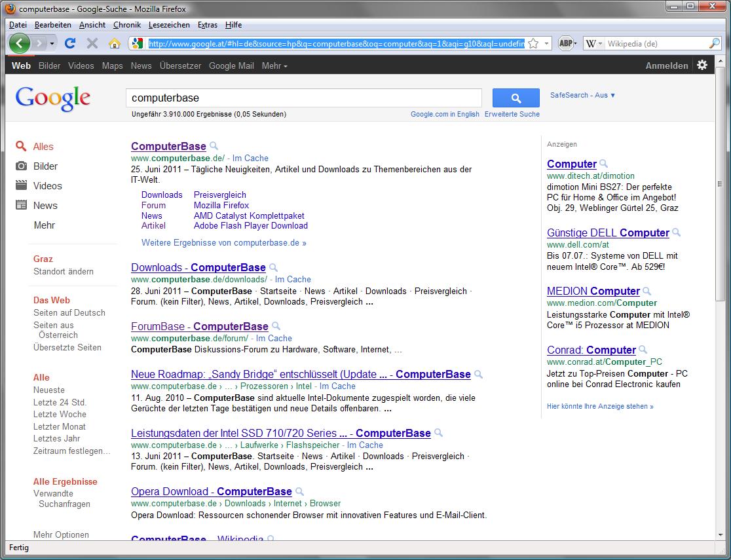
Task: Preview the MEDION Computer ad magnifier
Action: click(x=647, y=291)
